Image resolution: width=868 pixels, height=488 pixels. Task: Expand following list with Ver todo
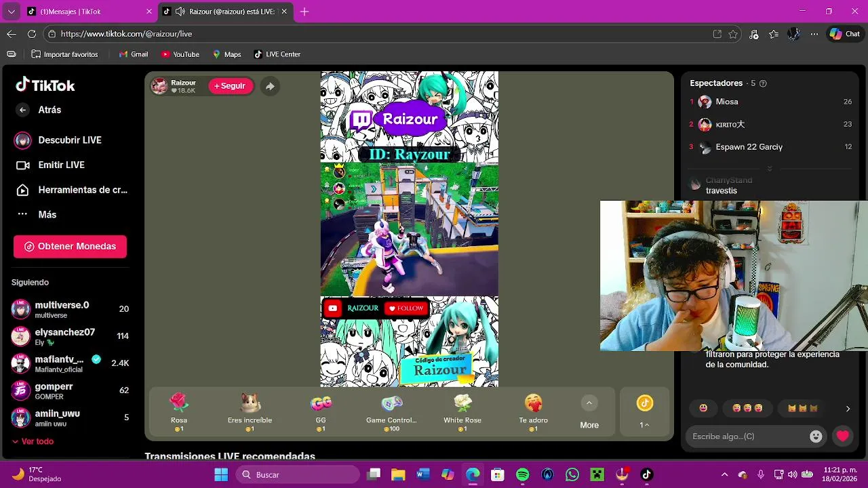click(x=33, y=441)
